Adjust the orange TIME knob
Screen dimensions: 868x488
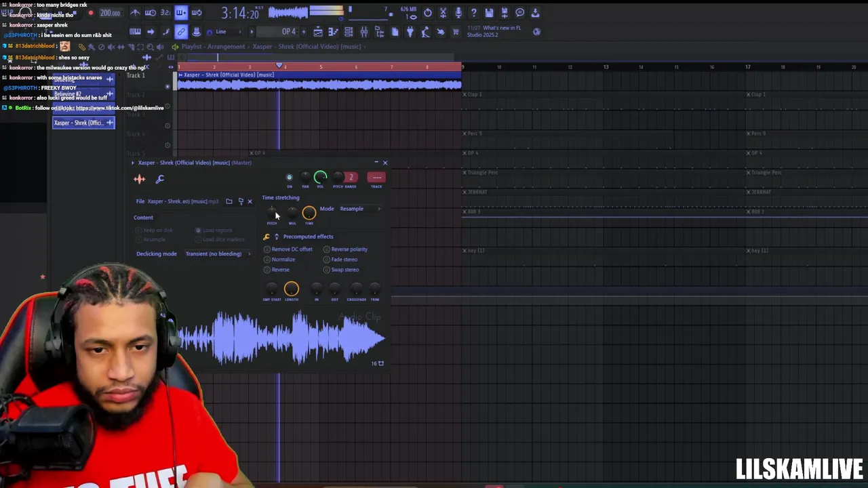[309, 213]
